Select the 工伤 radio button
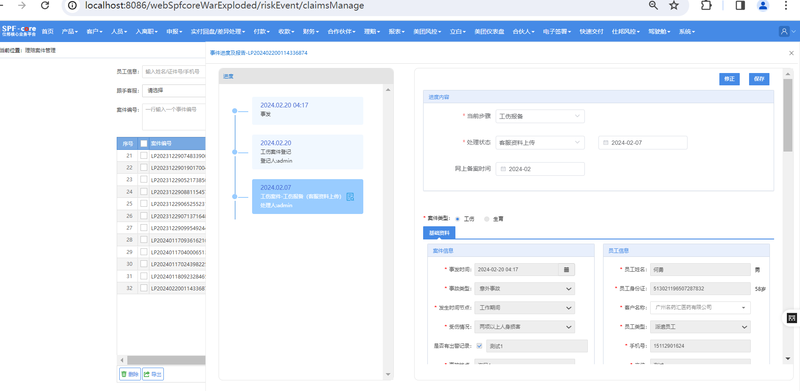800x391 pixels. coord(457,219)
